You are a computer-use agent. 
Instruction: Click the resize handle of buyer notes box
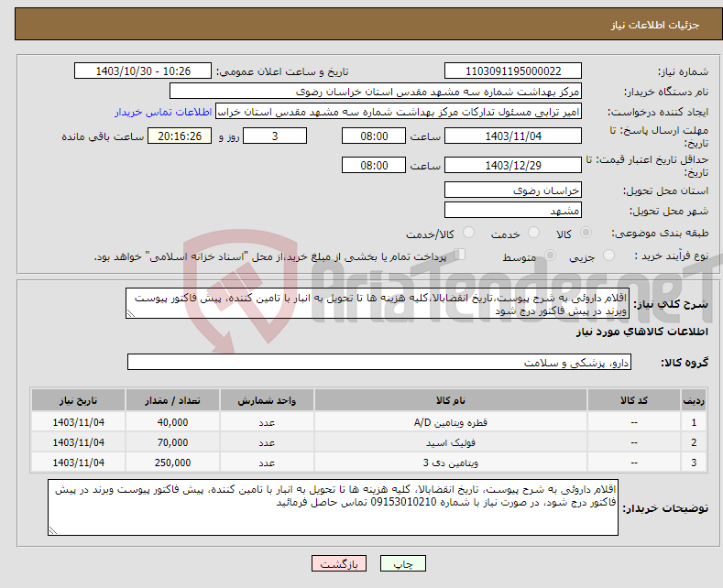pos(53,530)
